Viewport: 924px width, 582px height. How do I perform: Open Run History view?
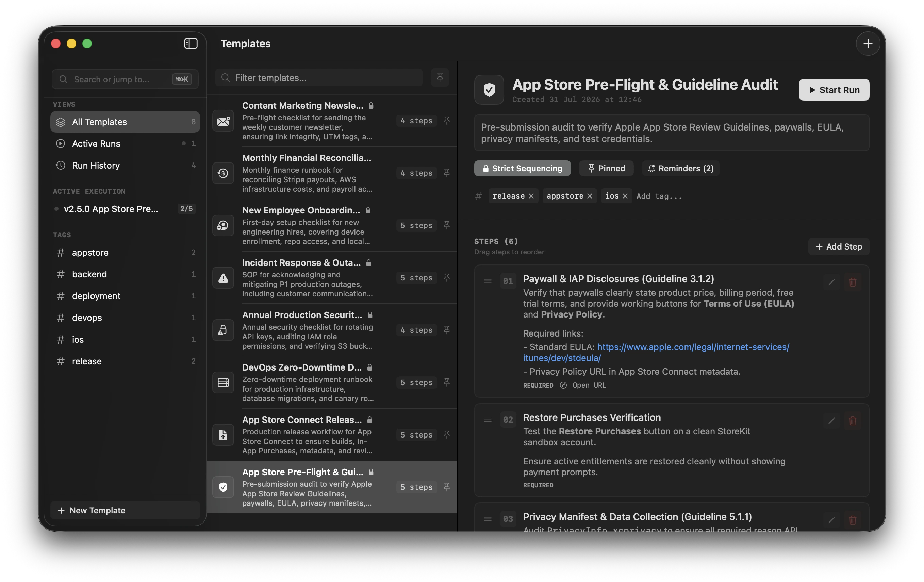click(125, 166)
